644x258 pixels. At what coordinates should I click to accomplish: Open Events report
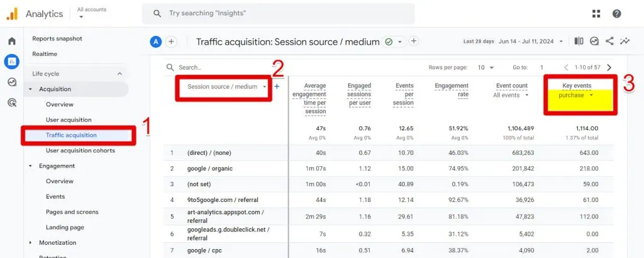tap(55, 196)
